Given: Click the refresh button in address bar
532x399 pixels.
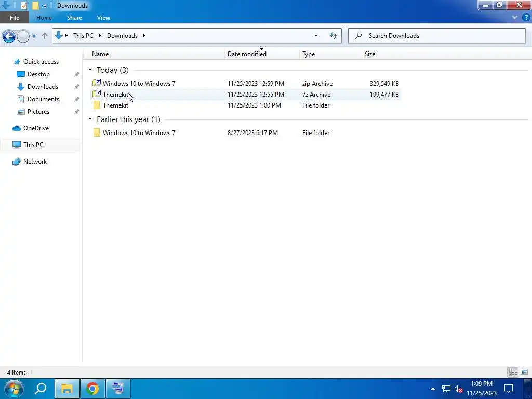Looking at the screenshot, I should [x=333, y=36].
